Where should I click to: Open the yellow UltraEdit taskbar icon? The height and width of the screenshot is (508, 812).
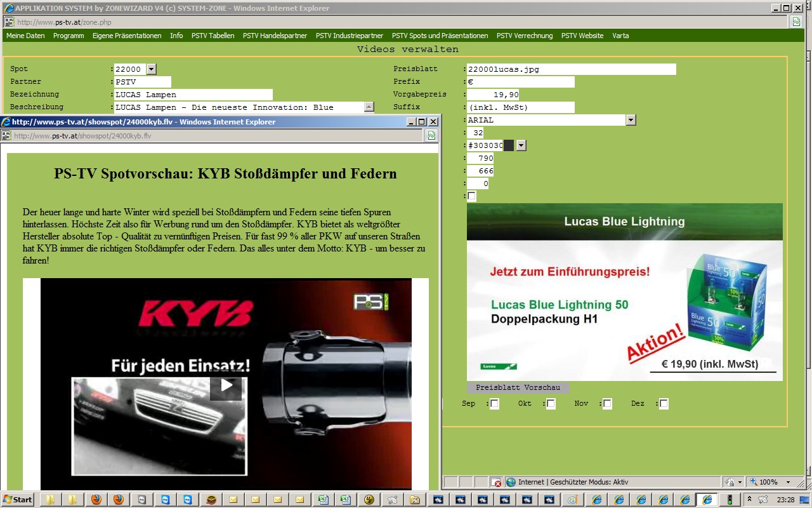pyautogui.click(x=369, y=500)
